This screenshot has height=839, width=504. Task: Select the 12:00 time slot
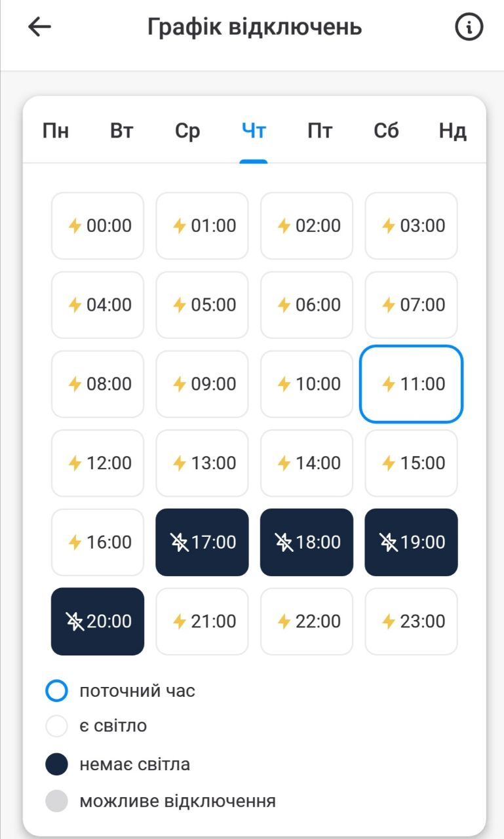click(x=98, y=463)
